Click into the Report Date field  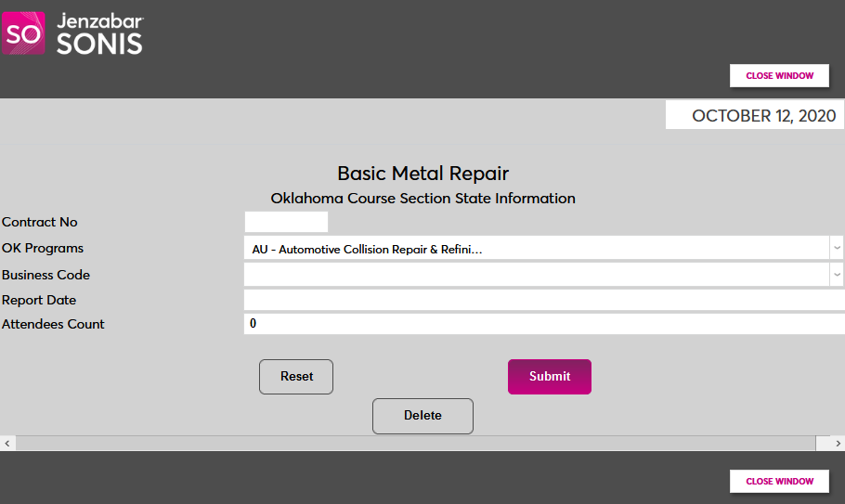[543, 300]
